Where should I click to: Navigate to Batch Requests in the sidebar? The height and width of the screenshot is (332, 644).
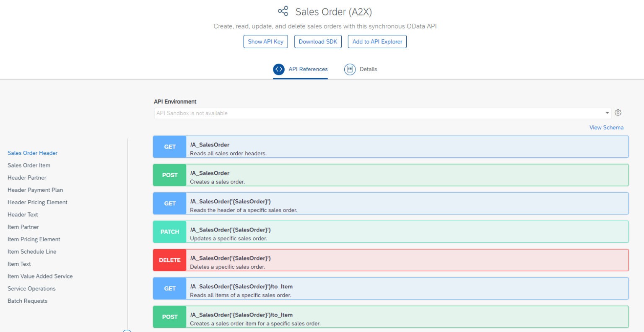point(27,301)
